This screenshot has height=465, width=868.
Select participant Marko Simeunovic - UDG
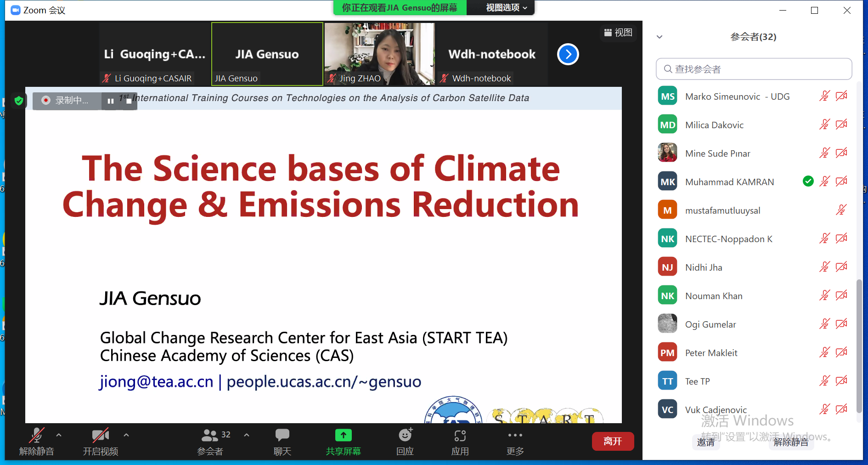click(x=754, y=96)
